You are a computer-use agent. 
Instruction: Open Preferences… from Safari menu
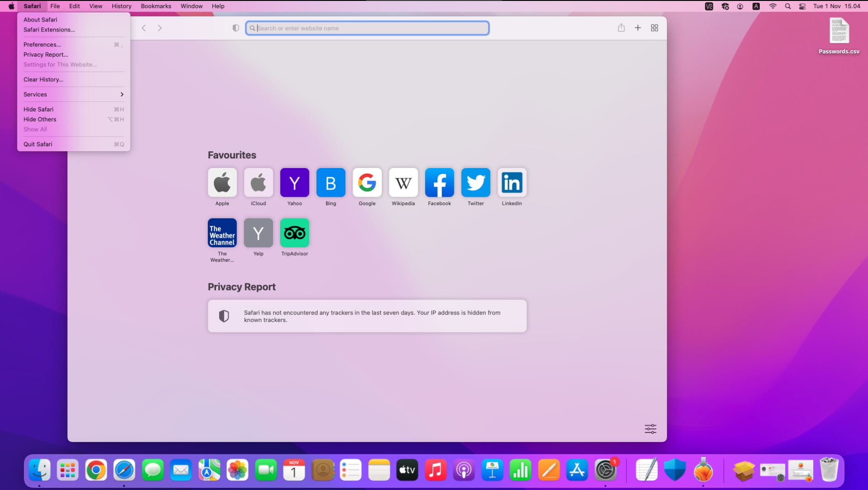(74, 45)
